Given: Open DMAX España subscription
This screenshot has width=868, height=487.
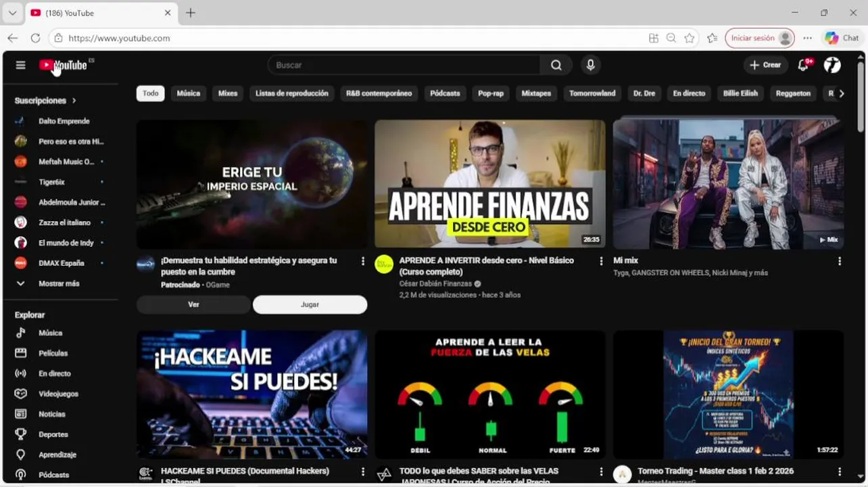Looking at the screenshot, I should [x=61, y=263].
